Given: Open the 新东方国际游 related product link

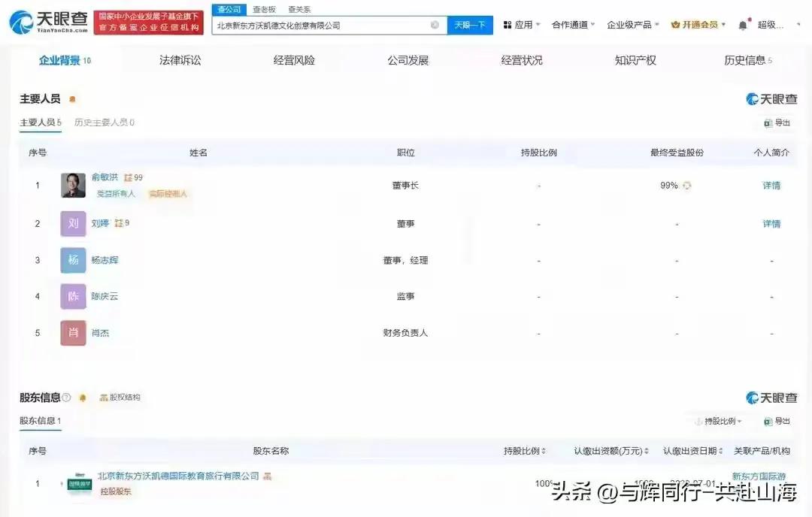Looking at the screenshot, I should pyautogui.click(x=759, y=476).
